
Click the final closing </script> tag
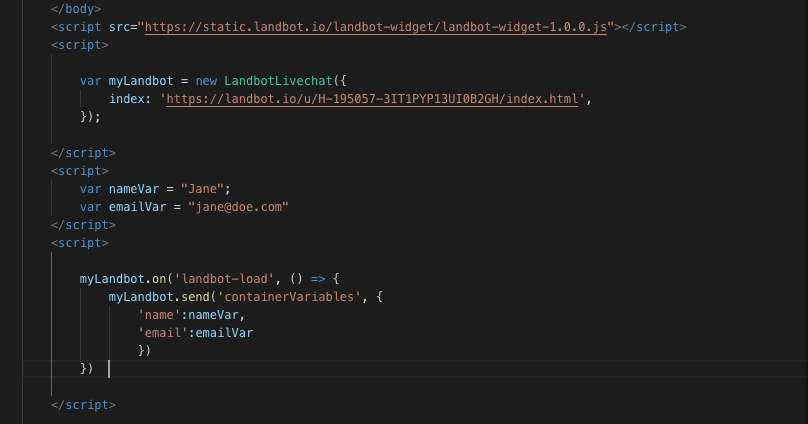click(x=83, y=405)
